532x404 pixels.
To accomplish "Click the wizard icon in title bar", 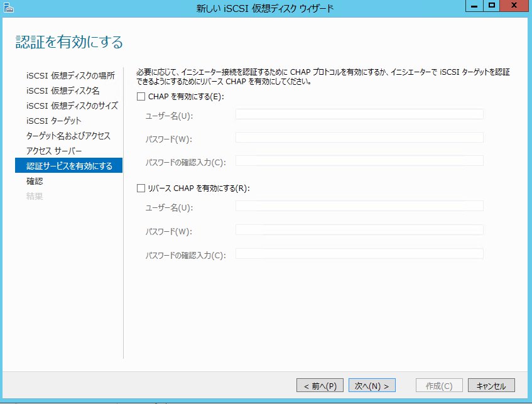I will pyautogui.click(x=8, y=8).
